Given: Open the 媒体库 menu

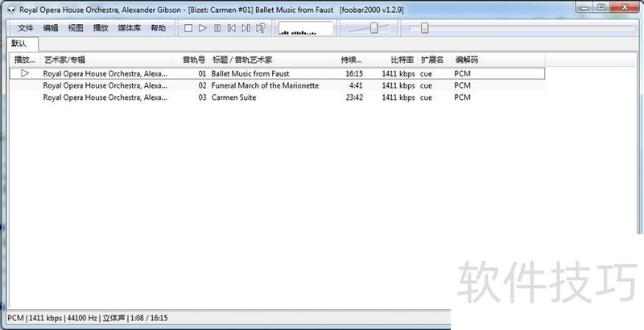Looking at the screenshot, I should coord(130,28).
